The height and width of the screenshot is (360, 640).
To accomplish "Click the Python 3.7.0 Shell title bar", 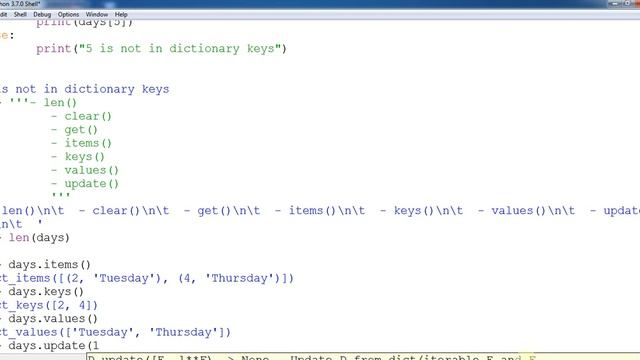I will coord(320,4).
